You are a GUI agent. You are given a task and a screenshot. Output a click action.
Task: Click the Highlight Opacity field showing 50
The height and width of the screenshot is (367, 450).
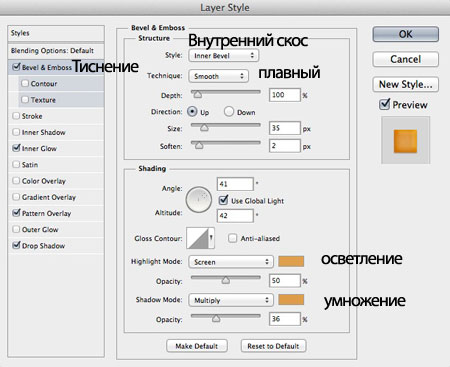[285, 281]
